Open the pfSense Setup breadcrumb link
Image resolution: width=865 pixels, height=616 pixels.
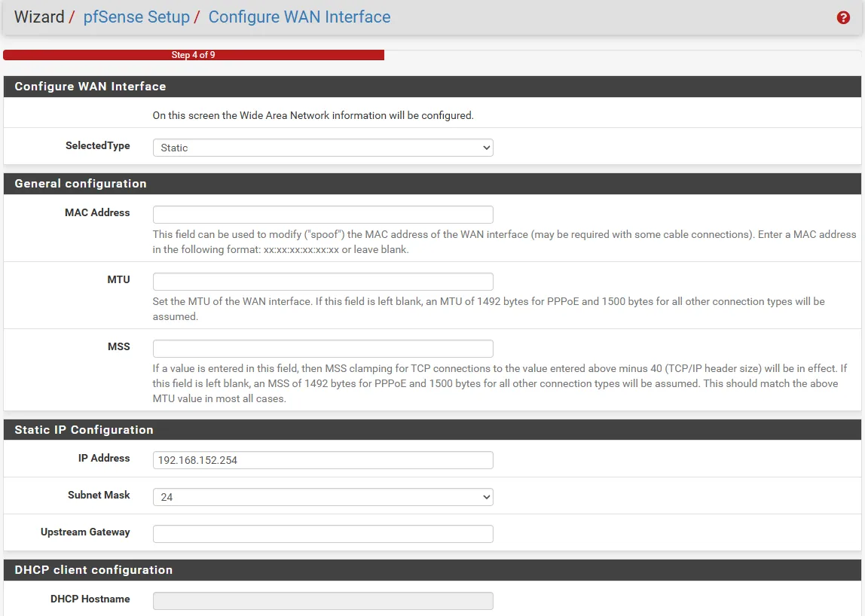pos(136,17)
